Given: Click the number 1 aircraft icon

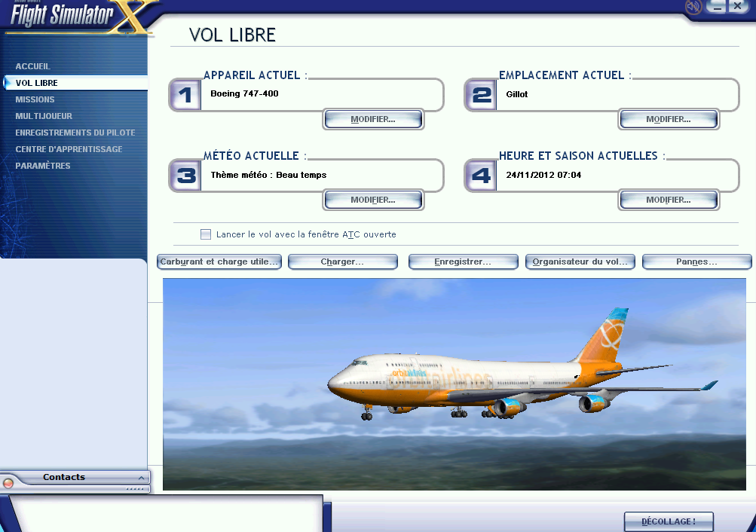Looking at the screenshot, I should [185, 95].
